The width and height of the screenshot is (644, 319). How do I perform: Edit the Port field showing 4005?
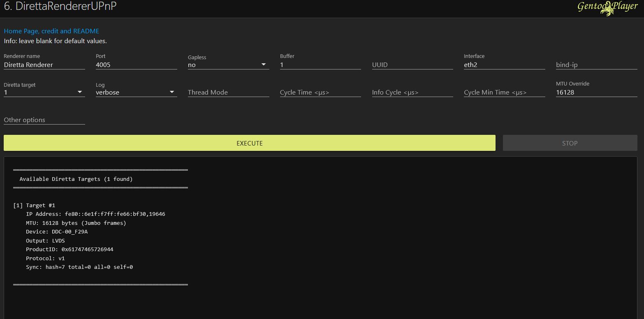[137, 65]
